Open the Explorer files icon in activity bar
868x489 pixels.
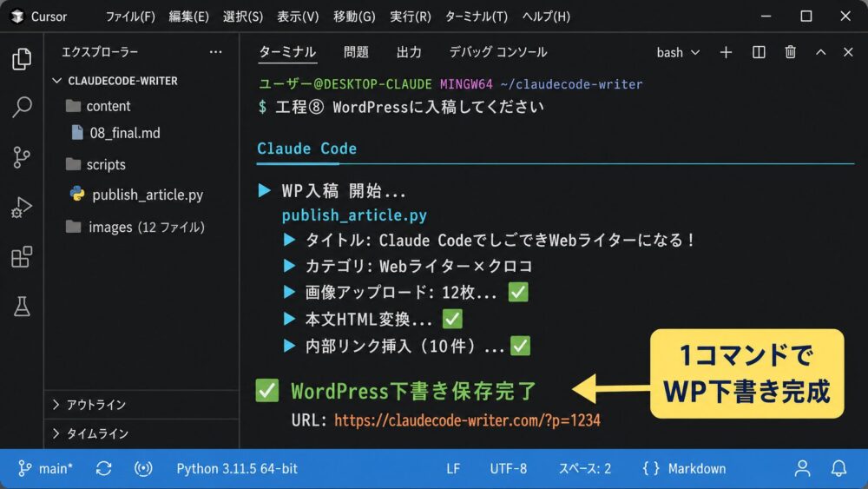22,59
